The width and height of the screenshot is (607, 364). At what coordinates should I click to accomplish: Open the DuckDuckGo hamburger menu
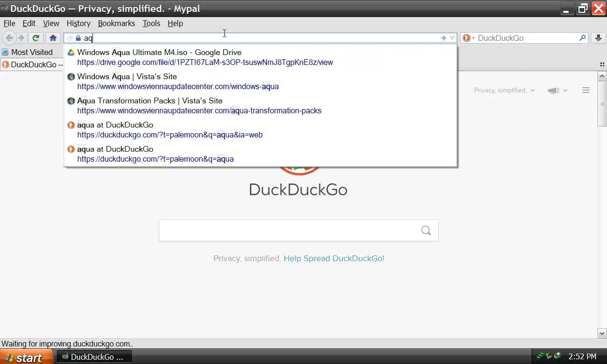tap(586, 91)
